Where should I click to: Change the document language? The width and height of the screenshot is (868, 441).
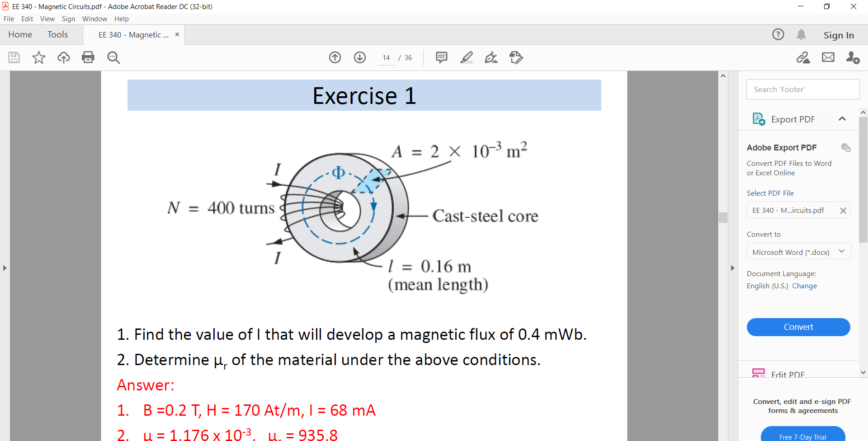(x=805, y=286)
